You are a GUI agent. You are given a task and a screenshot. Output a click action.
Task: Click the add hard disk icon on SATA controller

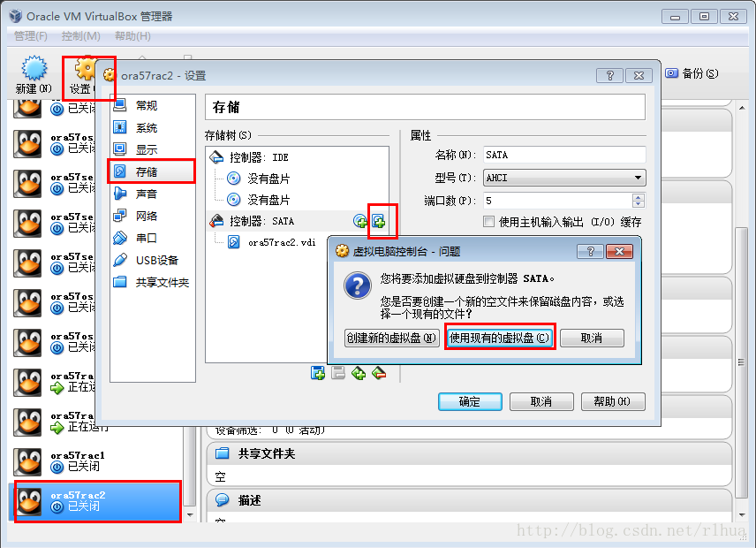tap(379, 222)
